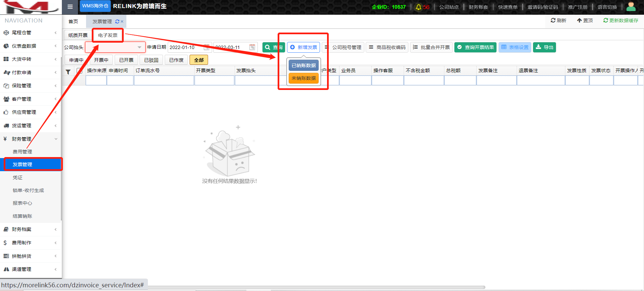Expand the 费用制作 sidebar section
Image resolution: width=644 pixels, height=291 pixels.
(x=31, y=243)
